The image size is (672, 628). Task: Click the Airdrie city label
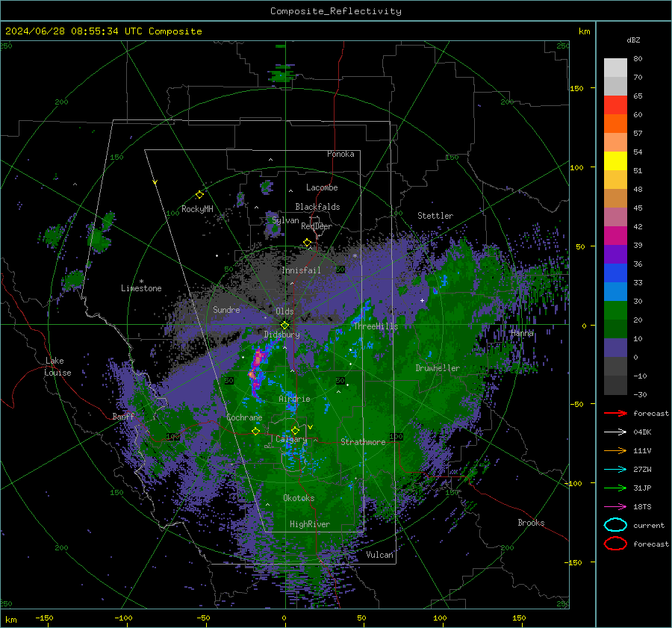click(294, 399)
